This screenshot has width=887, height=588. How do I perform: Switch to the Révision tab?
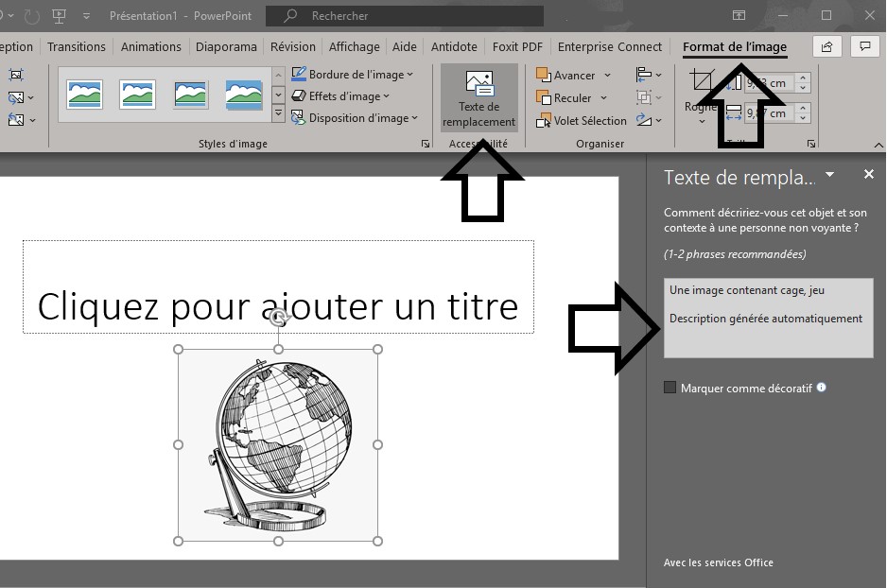293,46
